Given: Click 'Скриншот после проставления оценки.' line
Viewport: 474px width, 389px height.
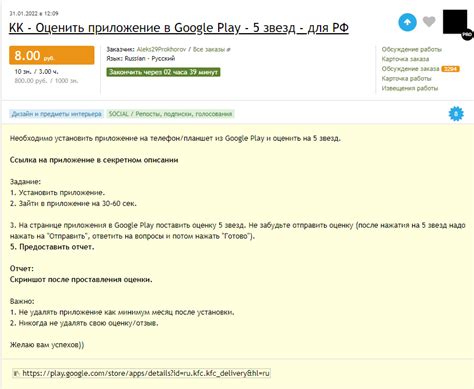Looking at the screenshot, I should coord(81,280).
